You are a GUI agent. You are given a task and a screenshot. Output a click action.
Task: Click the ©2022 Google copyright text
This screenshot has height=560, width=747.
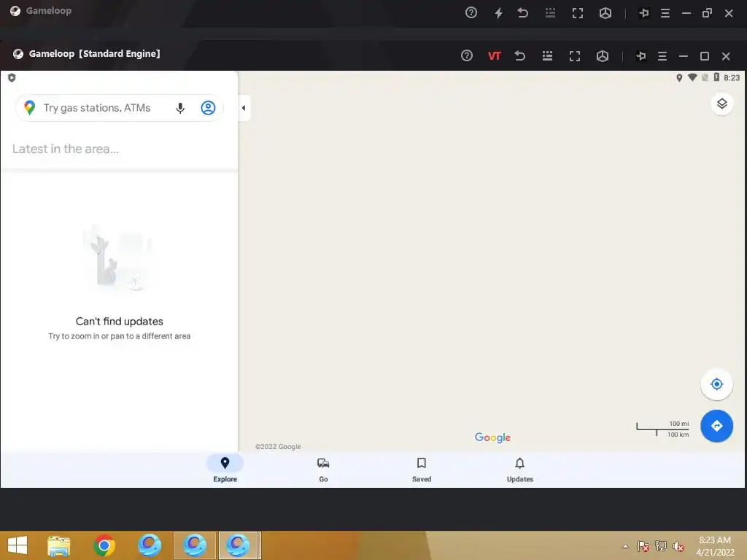[278, 447]
